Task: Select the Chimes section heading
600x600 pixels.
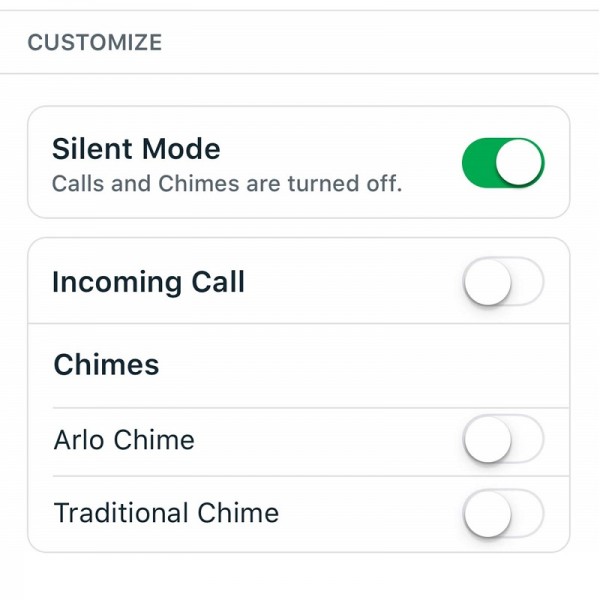Action: pyautogui.click(x=106, y=364)
